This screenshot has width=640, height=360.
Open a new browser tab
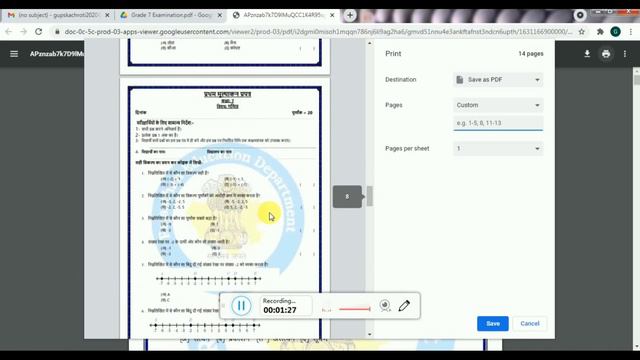[x=350, y=15]
